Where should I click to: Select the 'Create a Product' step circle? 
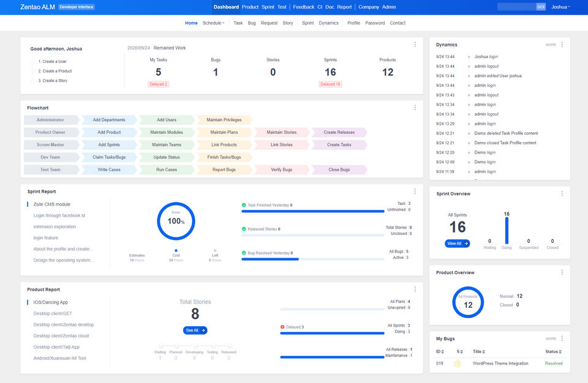pos(33,71)
